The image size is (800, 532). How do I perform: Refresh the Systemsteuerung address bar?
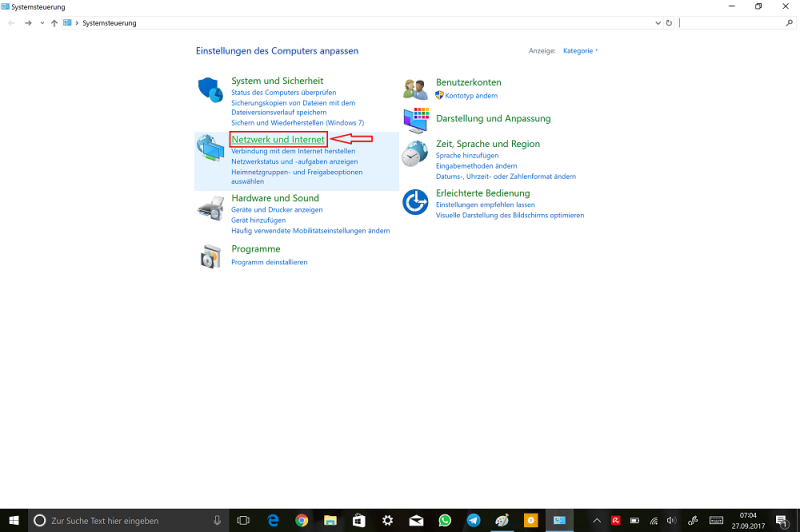pos(669,23)
